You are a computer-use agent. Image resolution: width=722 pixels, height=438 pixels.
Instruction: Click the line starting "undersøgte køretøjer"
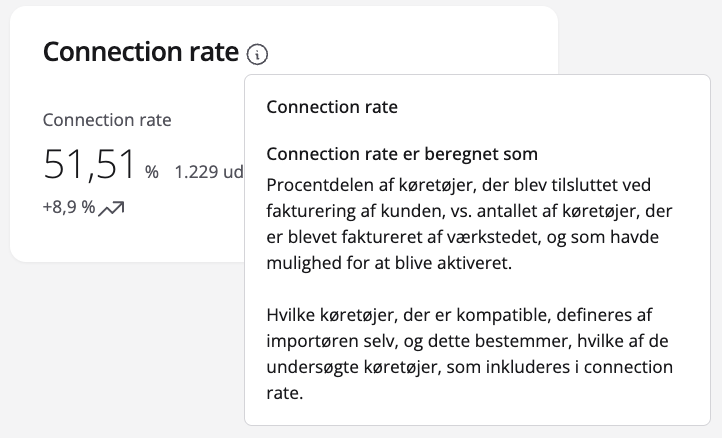pos(470,367)
